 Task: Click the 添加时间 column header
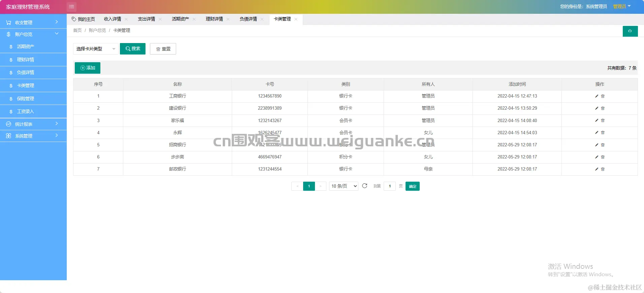(517, 84)
